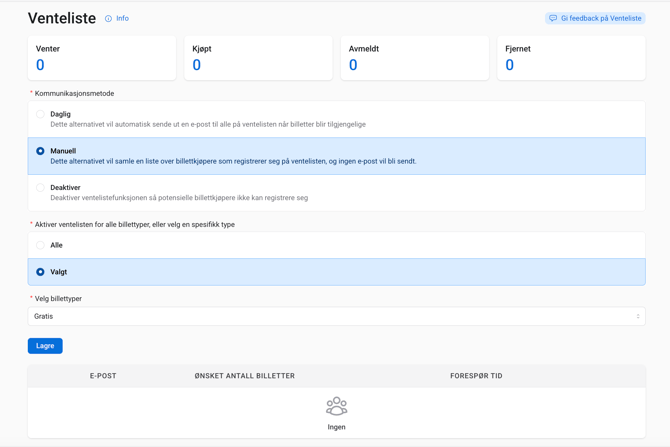Click the Deaktiver description text

pyautogui.click(x=179, y=198)
